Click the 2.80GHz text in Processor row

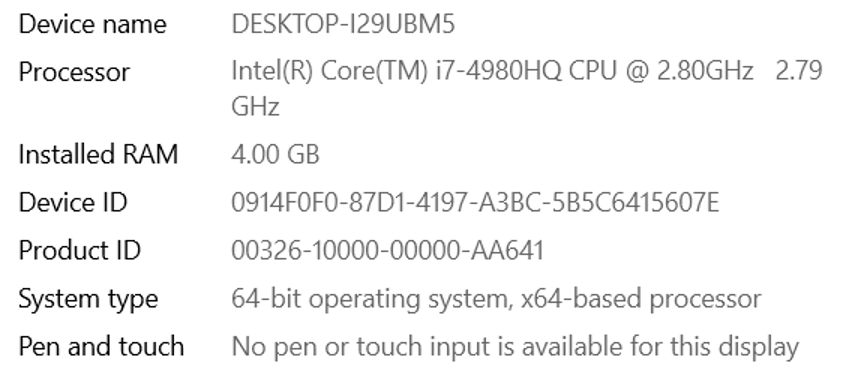pyautogui.click(x=705, y=71)
